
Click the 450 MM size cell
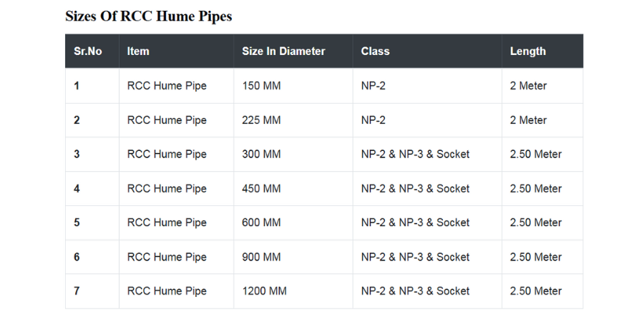pos(293,188)
